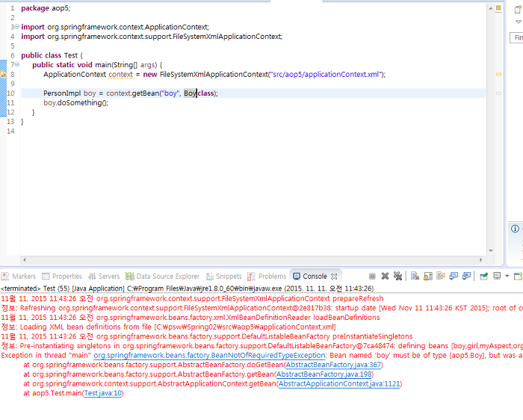
Task: Click the PersonImpl type on line 10
Action: [62, 93]
